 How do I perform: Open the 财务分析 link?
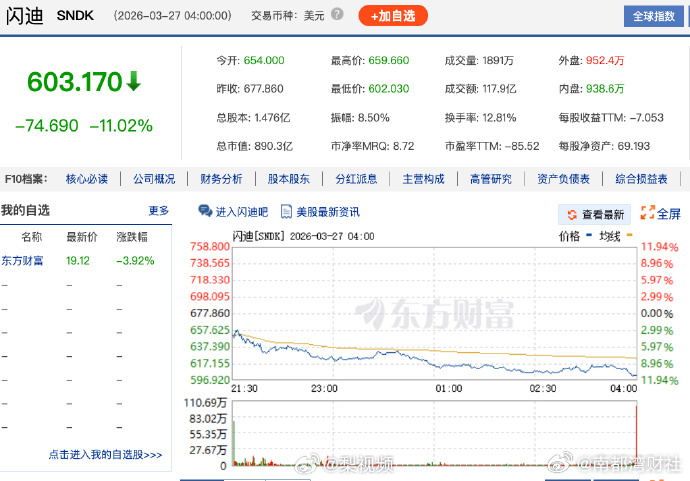221,179
